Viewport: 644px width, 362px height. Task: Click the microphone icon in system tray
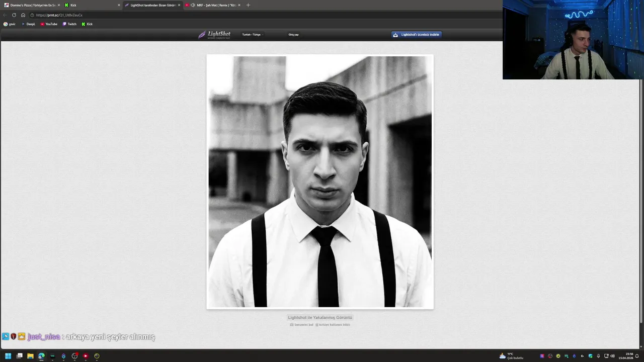[x=598, y=356]
